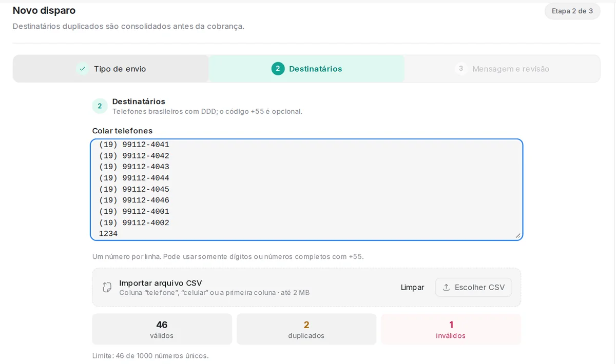Select the line (19) 99112-4041

click(134, 145)
